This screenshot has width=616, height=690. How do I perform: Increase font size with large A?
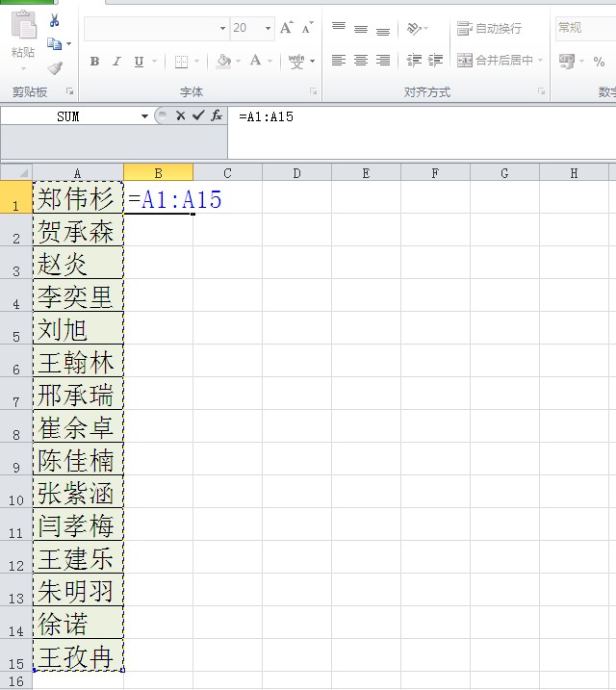coord(287,28)
